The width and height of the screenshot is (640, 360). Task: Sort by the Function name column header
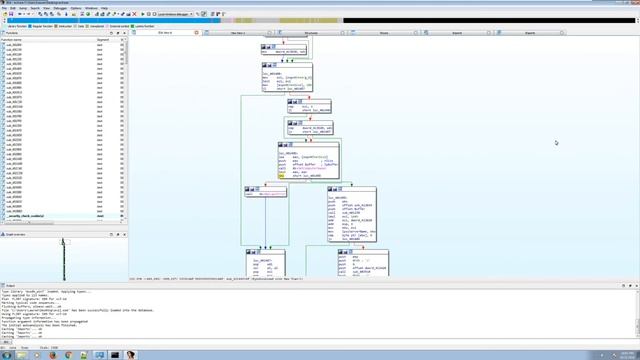(x=48, y=40)
